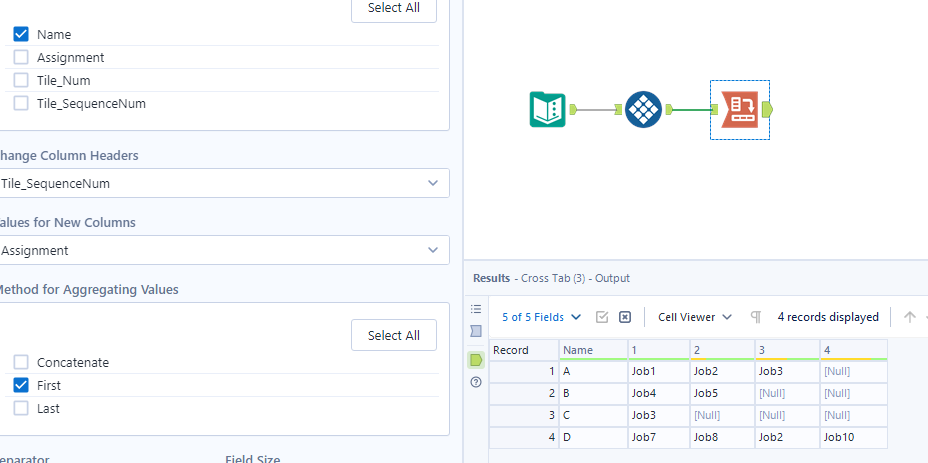The height and width of the screenshot is (463, 928).
Task: Open the 5 of 5 Fields dropdown
Action: pos(541,317)
